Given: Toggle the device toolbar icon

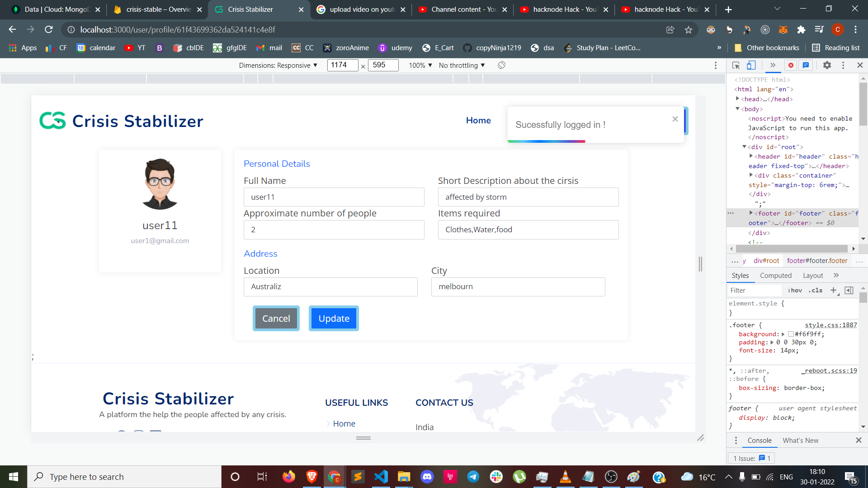Looking at the screenshot, I should [751, 66].
